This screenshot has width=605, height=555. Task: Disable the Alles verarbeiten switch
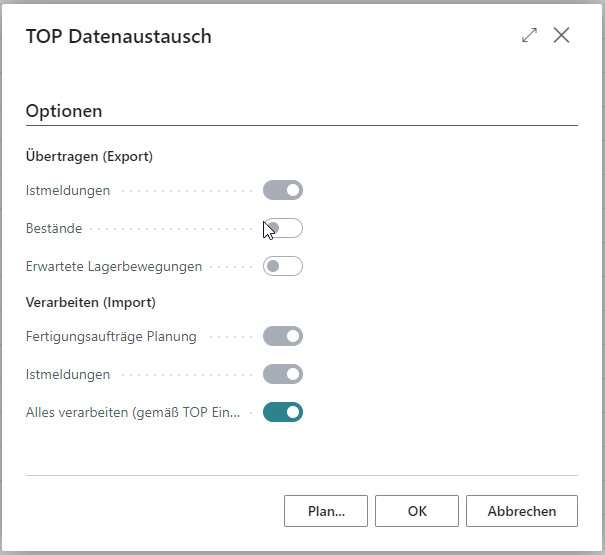point(282,412)
